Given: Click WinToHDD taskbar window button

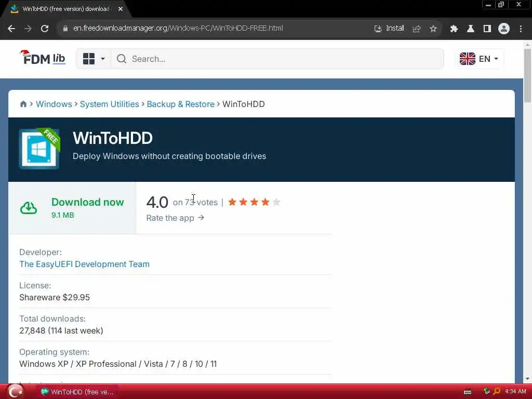Looking at the screenshot, I should click(x=78, y=392).
